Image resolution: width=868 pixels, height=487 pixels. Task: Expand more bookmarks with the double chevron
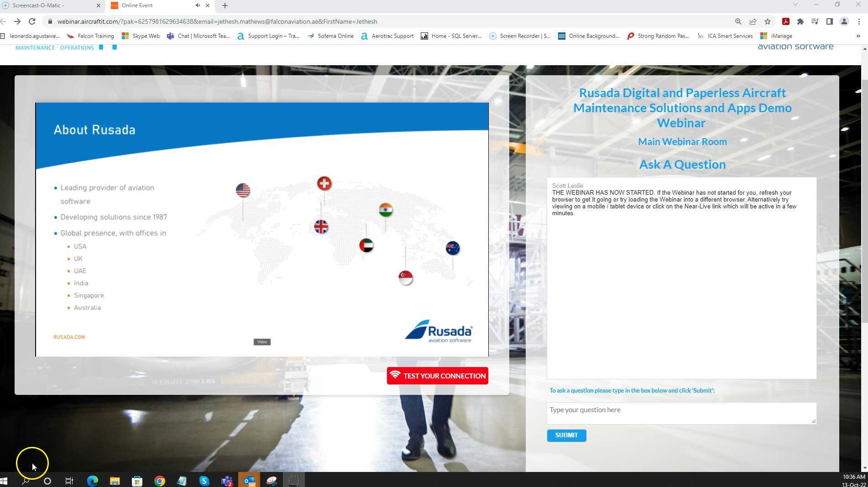pos(858,36)
